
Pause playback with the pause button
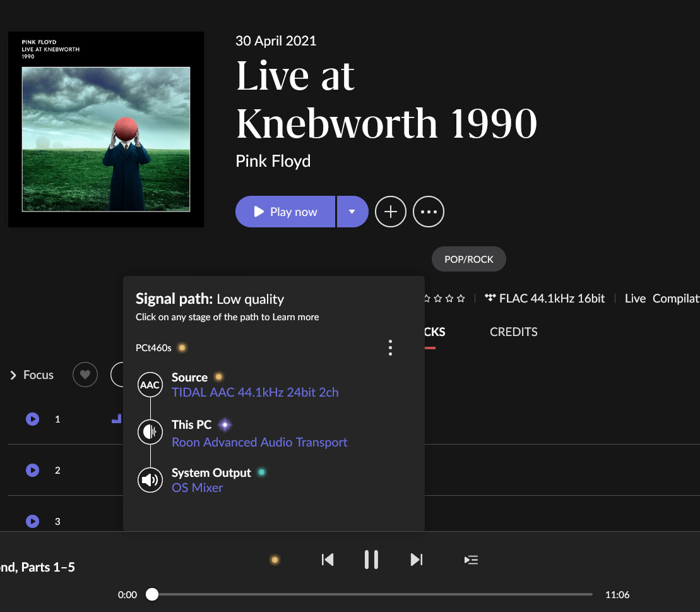(x=371, y=560)
